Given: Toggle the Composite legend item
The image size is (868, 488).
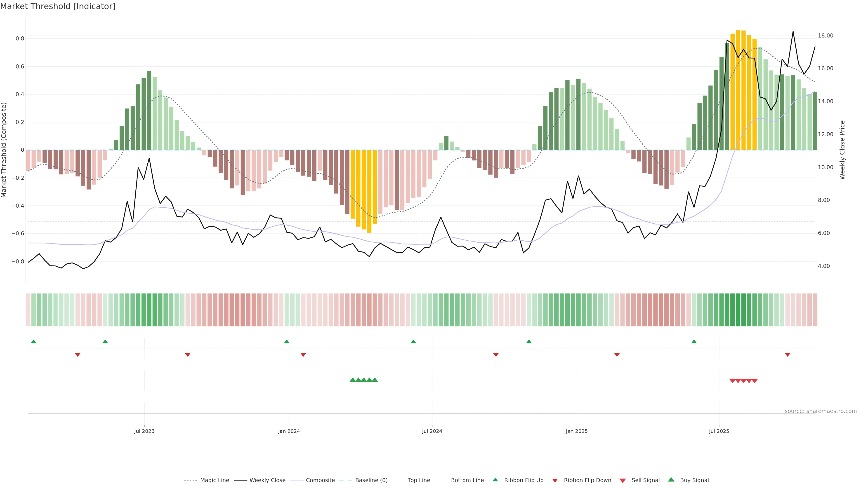Looking at the screenshot, I should 320,480.
